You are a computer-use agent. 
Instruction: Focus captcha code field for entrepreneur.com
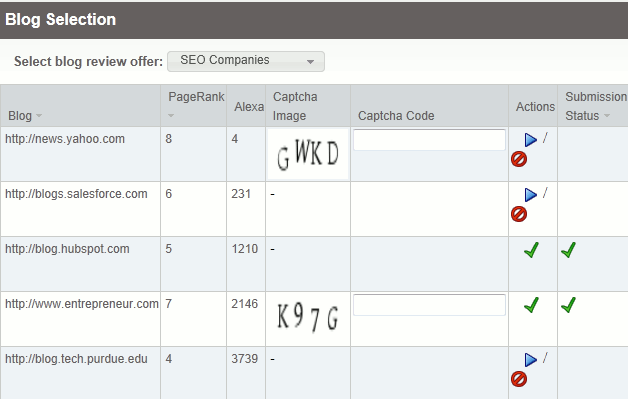(x=429, y=305)
